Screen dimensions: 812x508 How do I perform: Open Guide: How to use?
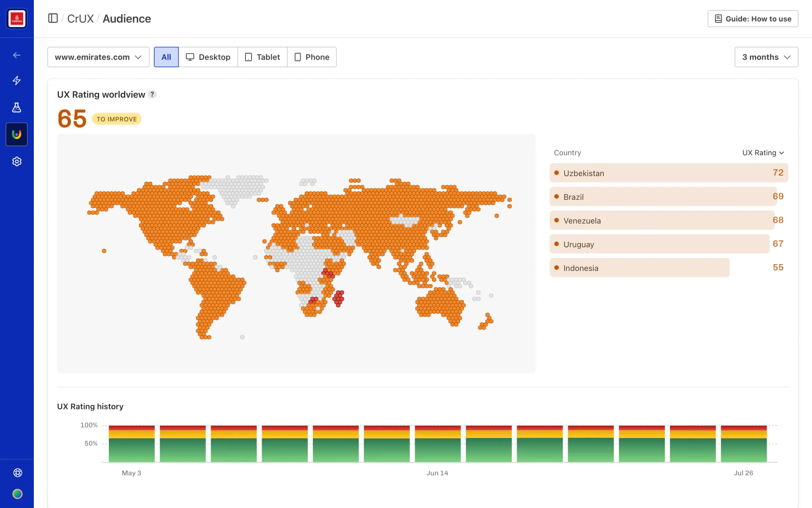pos(753,19)
